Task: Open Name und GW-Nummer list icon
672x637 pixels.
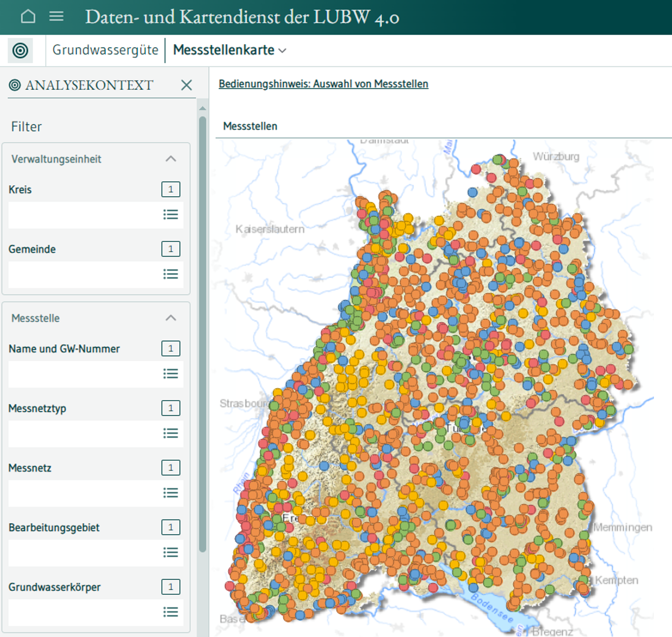Action: pyautogui.click(x=171, y=374)
